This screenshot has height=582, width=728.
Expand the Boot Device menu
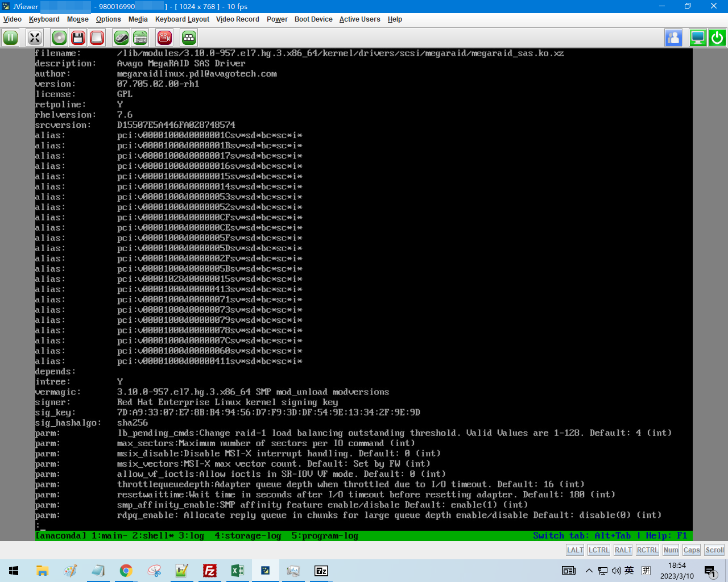(313, 19)
